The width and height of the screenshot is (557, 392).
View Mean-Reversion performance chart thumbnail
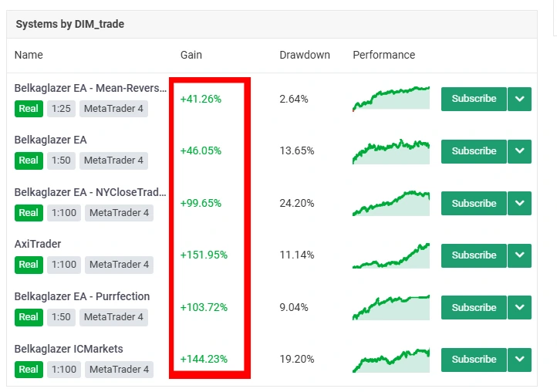point(390,99)
